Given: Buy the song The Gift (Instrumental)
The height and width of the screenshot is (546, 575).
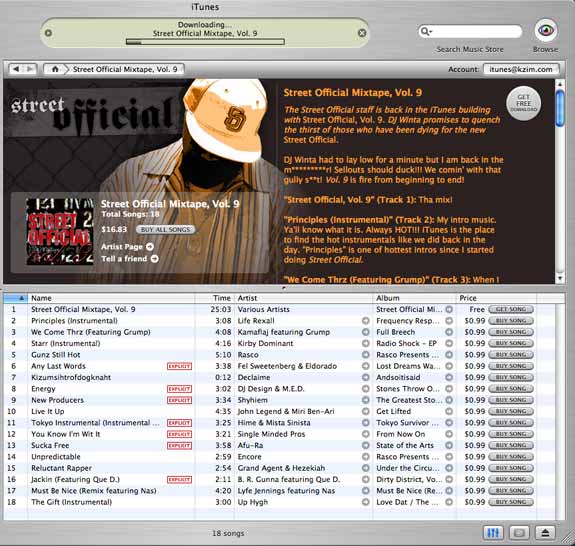Looking at the screenshot, I should click(511, 502).
